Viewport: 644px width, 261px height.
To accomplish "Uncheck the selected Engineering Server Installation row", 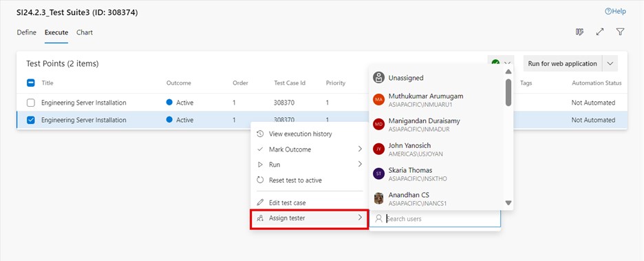I will coord(31,120).
